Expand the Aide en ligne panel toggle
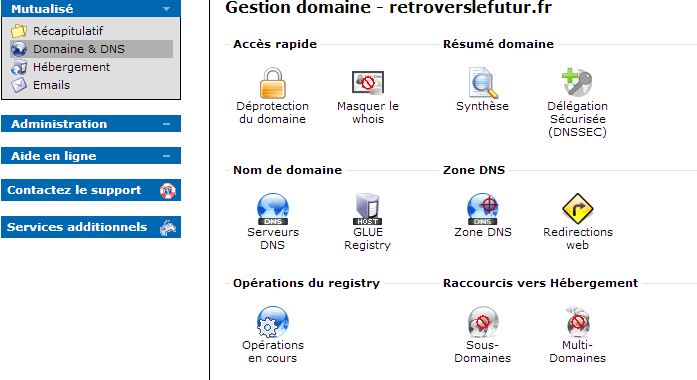This screenshot has width=697, height=380. point(167,156)
